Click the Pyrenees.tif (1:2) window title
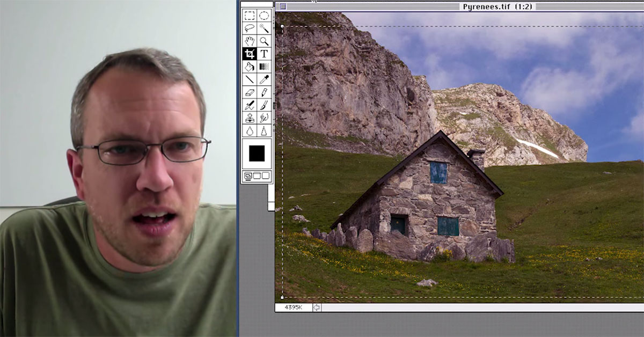The image size is (644, 337). coord(497,6)
